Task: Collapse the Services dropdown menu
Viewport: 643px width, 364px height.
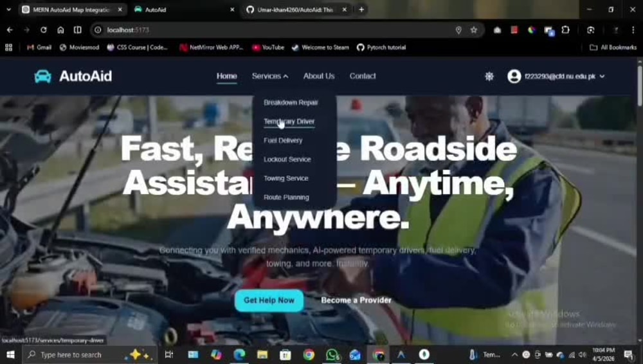Action: pyautogui.click(x=270, y=77)
